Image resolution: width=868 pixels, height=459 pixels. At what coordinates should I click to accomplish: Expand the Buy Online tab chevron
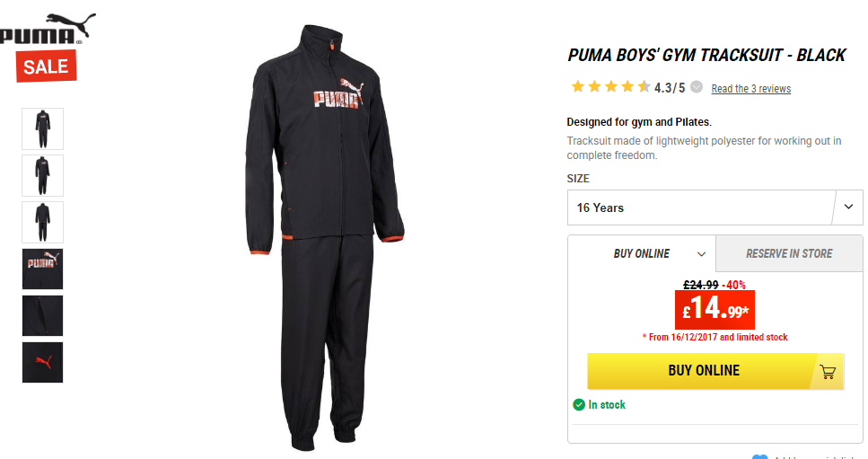pos(701,254)
